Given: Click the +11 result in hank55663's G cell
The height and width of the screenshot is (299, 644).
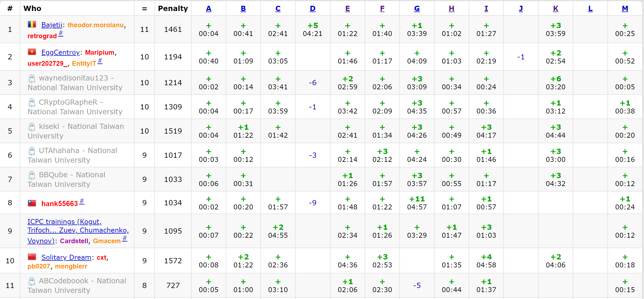Looking at the screenshot, I should tap(417, 199).
